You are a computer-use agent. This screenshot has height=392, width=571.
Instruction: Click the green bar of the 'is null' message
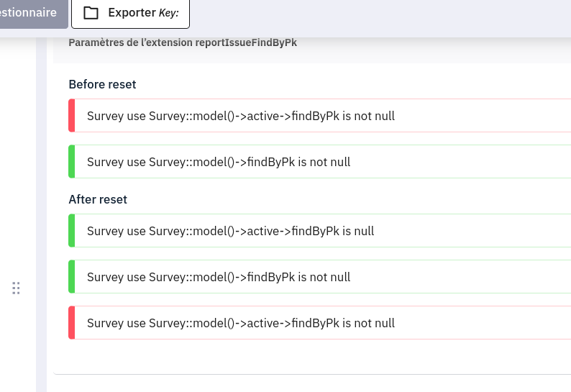click(72, 231)
